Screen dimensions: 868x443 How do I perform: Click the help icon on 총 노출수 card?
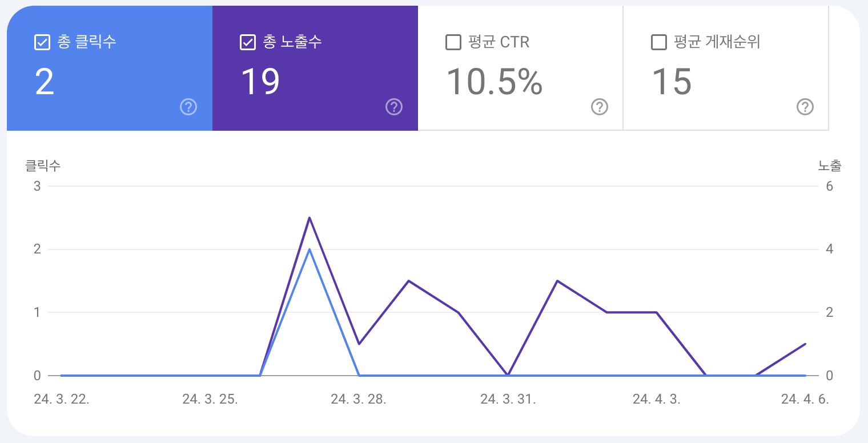coord(394,107)
